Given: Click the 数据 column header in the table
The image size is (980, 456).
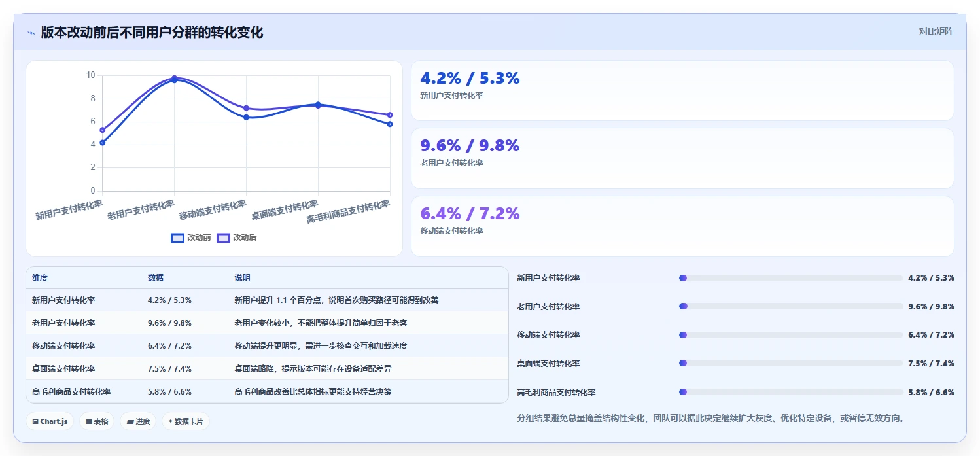Looking at the screenshot, I should 156,278.
